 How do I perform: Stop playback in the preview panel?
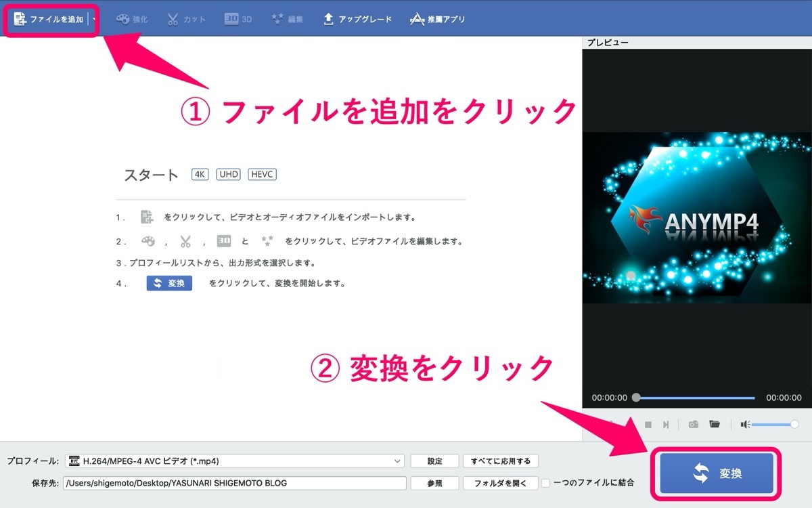(648, 425)
